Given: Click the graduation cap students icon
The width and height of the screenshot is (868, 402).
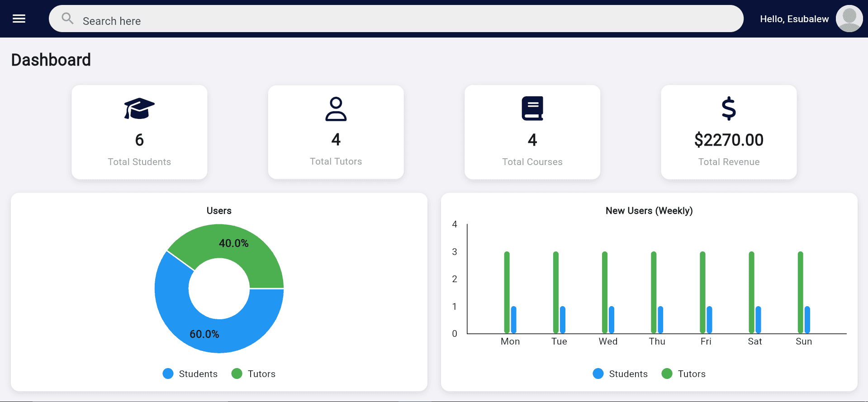Looking at the screenshot, I should [x=139, y=109].
